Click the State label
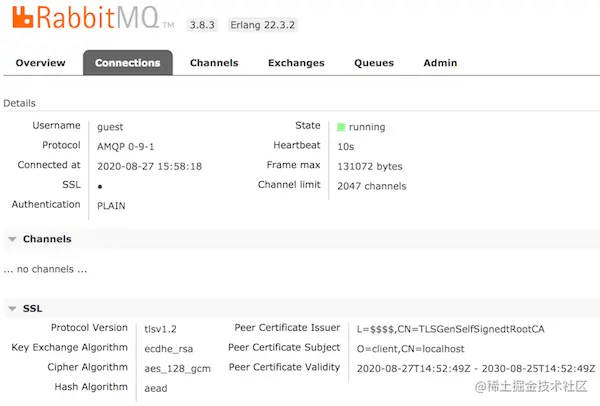 point(308,126)
